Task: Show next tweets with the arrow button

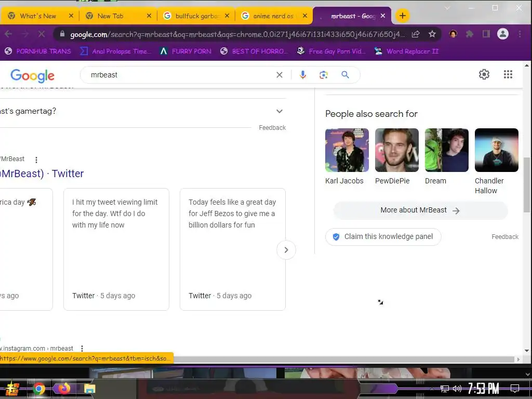Action: [286, 250]
